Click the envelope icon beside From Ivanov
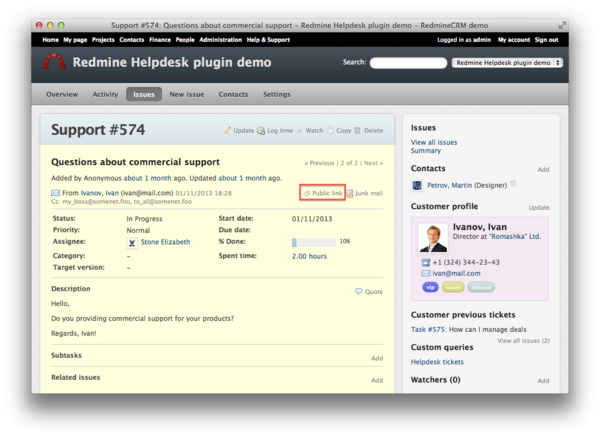 (x=55, y=193)
